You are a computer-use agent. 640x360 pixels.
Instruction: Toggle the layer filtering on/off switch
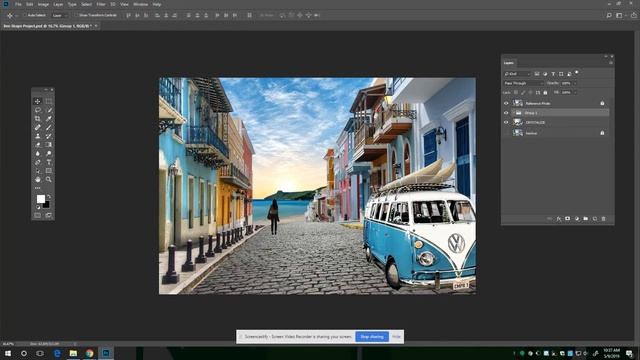(577, 73)
